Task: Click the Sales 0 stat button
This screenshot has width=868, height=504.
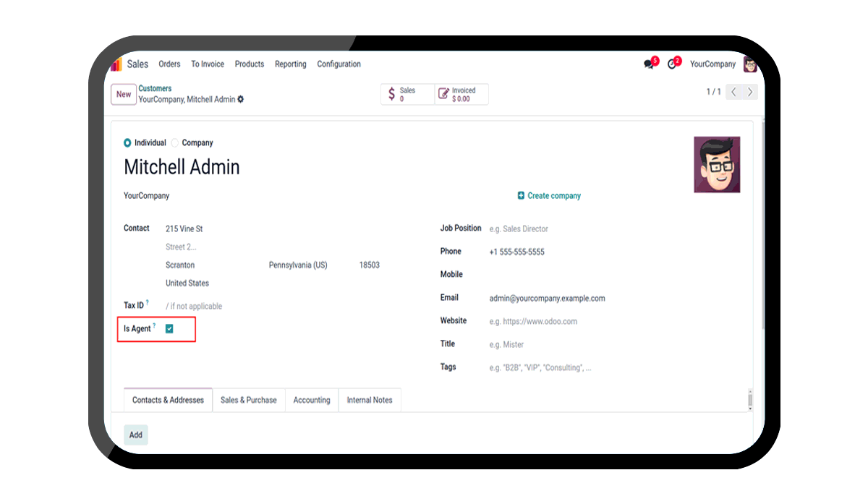Action: (408, 94)
